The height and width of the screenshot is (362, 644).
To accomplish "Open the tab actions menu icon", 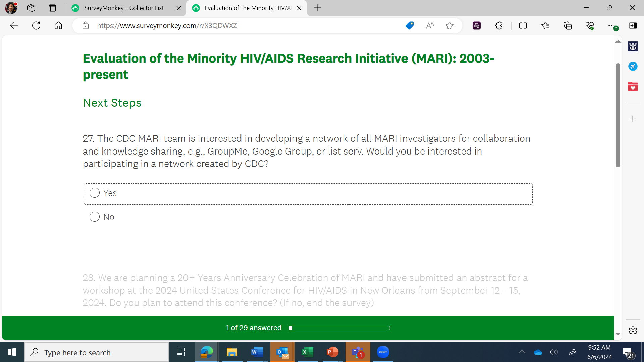I will (52, 8).
